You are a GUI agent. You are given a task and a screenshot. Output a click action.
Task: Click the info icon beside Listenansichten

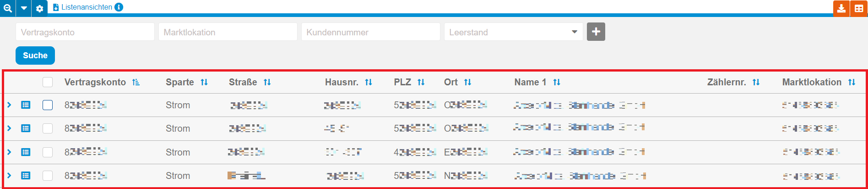point(119,7)
